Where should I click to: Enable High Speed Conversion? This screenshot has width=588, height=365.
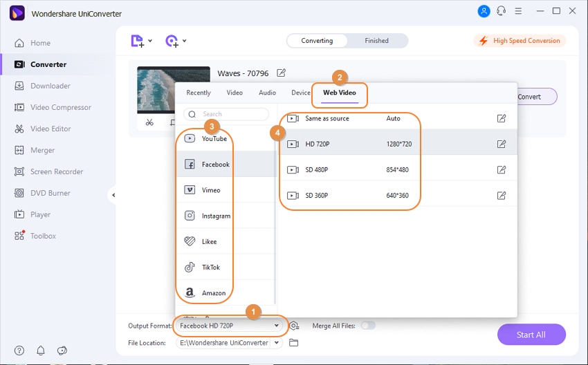click(520, 41)
